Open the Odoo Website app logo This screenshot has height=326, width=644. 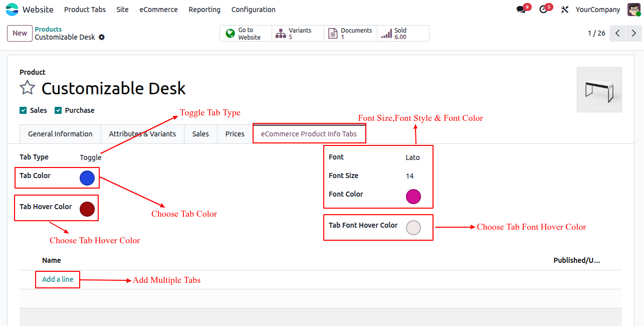coord(12,10)
